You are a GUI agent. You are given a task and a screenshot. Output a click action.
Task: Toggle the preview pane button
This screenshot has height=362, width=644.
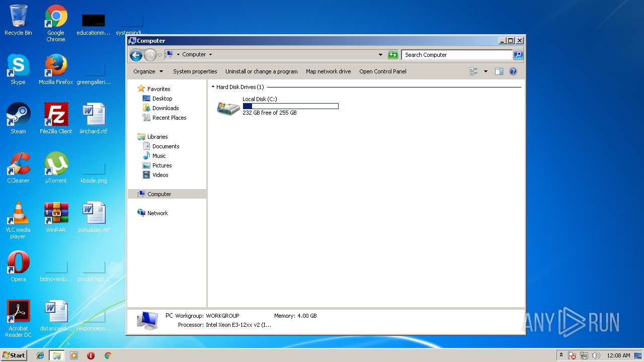[499, 71]
